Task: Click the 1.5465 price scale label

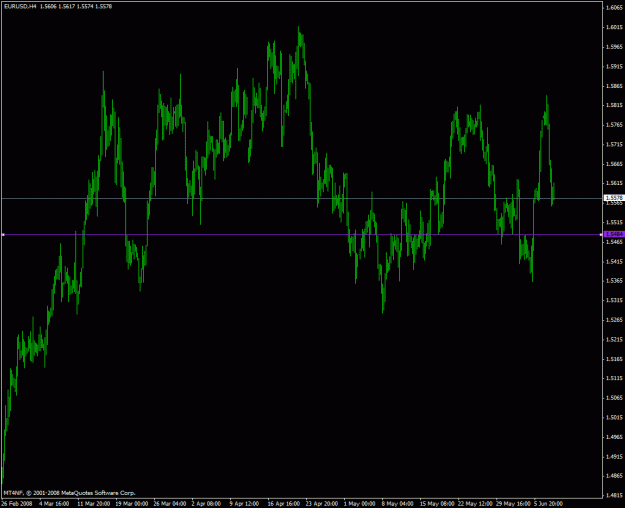Action: (614, 242)
